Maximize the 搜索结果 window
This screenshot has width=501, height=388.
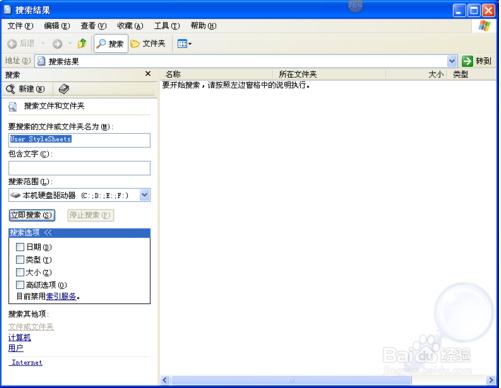pyautogui.click(x=474, y=11)
